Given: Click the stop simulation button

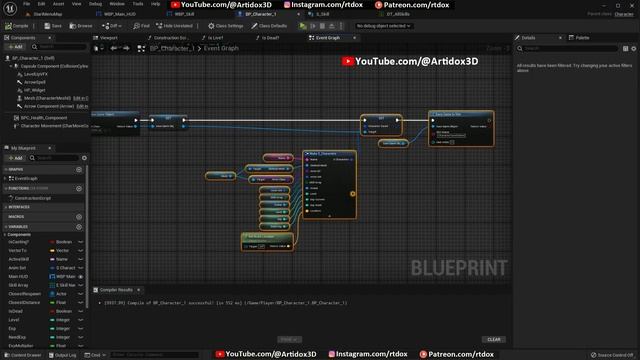Looking at the screenshot, I should pyautogui.click(x=322, y=26).
